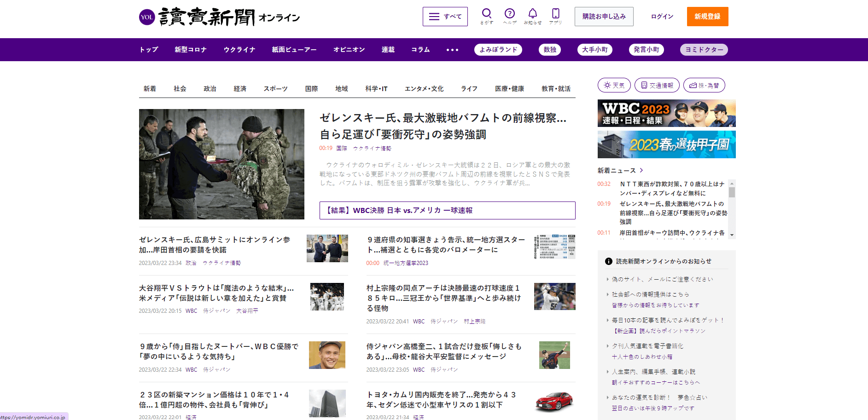This screenshot has width=868, height=420.
Task: Select the 新着 category tab
Action: pos(150,89)
